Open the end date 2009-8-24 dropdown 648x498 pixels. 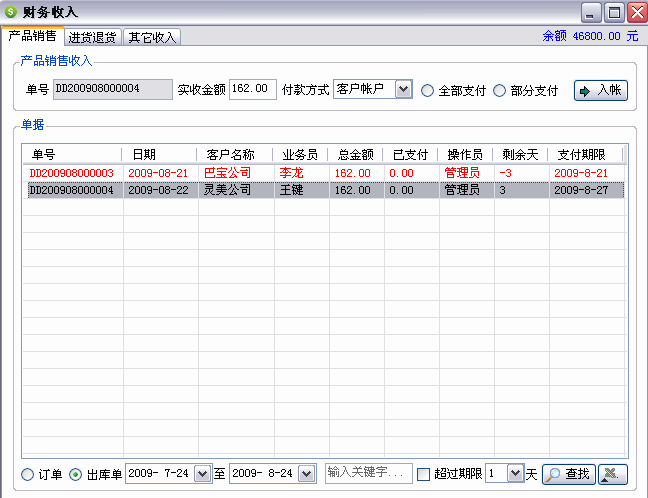[307, 474]
